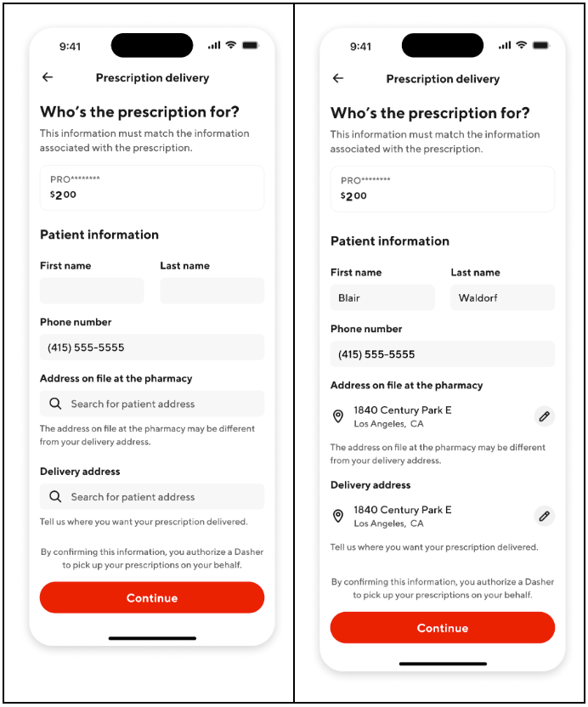The image size is (588, 707).
Task: Select the First name field containing Blair
Action: (382, 297)
